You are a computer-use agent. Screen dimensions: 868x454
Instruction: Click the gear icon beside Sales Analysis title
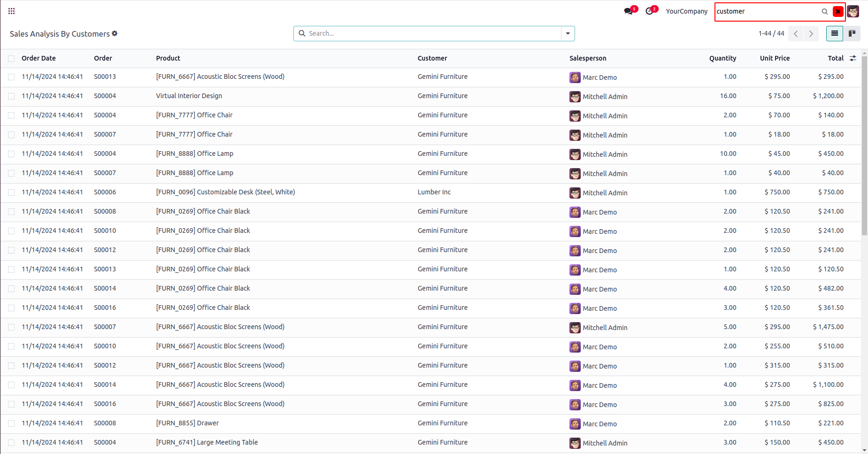point(115,34)
